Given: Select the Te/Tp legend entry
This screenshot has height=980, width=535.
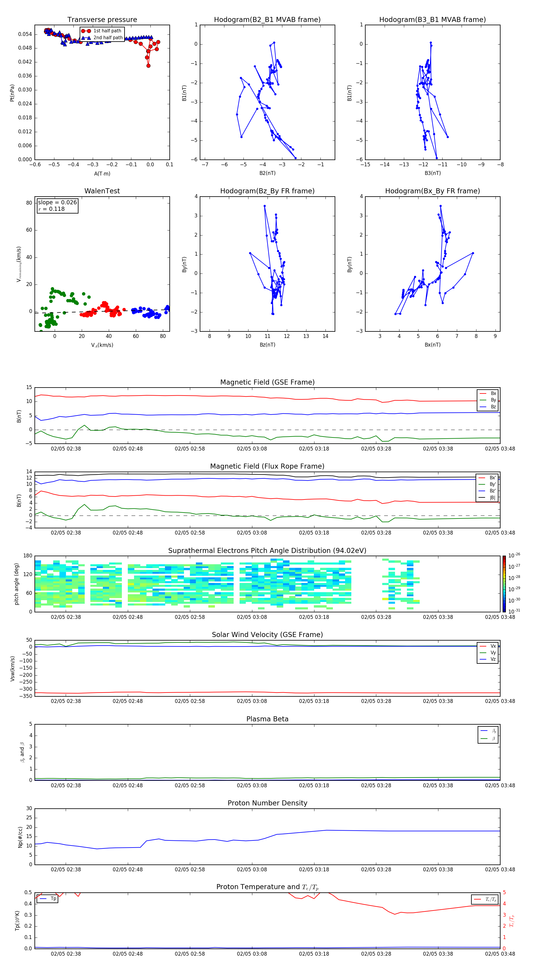Looking at the screenshot, I should (485, 899).
